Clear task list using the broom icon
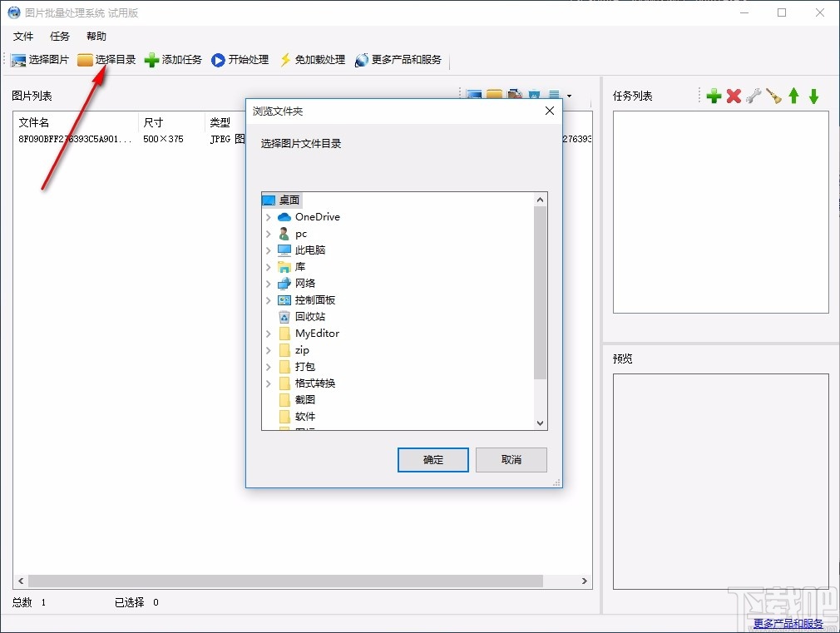This screenshot has width=840, height=633. tap(773, 95)
